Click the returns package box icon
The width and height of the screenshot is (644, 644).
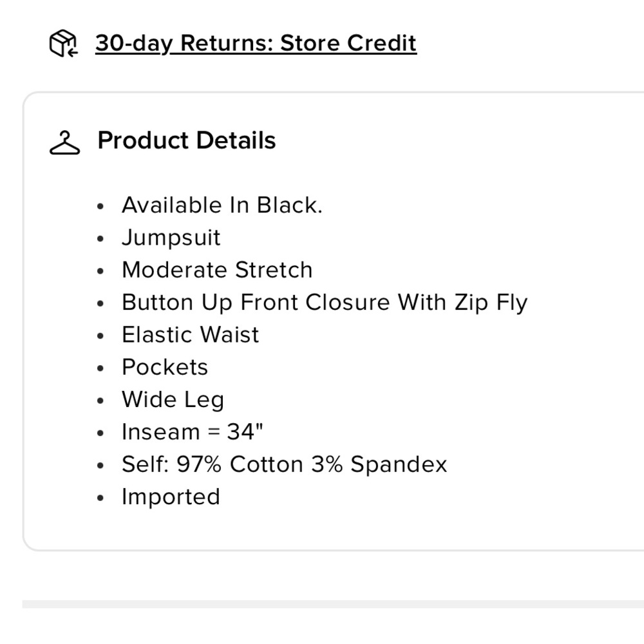tap(64, 43)
